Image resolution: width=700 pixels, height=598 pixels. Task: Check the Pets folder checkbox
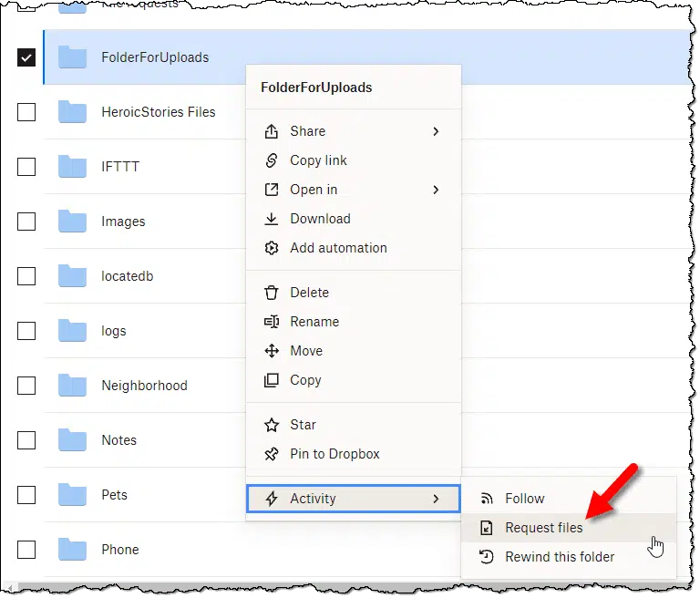point(26,496)
